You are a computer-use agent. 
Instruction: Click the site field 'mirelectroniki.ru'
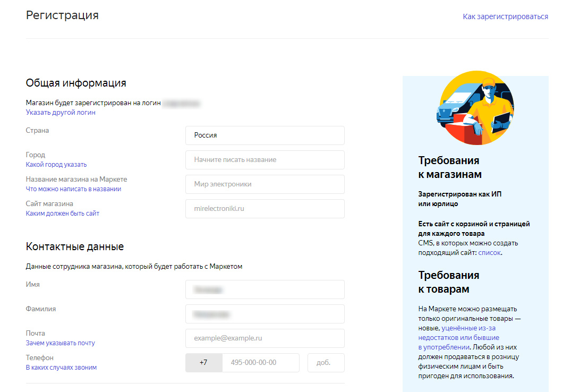[265, 209]
